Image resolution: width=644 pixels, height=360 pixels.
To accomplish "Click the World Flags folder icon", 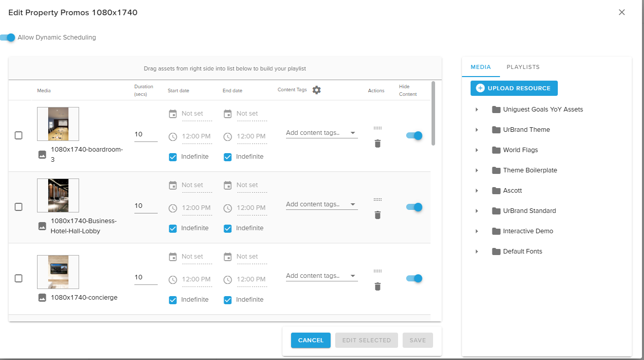I will [x=496, y=150].
